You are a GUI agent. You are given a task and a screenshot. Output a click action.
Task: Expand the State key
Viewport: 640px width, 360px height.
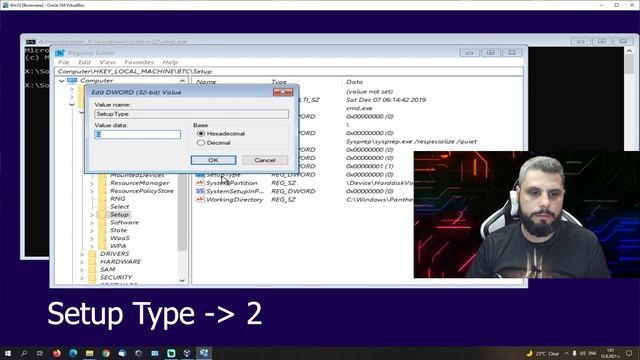(91, 230)
